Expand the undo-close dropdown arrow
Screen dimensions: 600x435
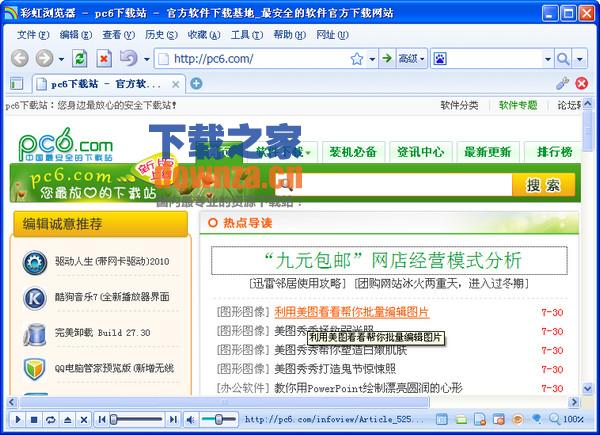tap(147, 59)
